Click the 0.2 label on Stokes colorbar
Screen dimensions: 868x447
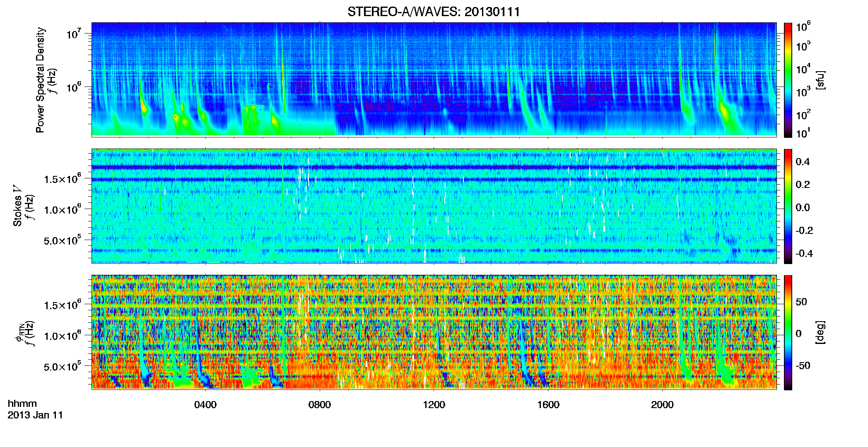point(803,185)
